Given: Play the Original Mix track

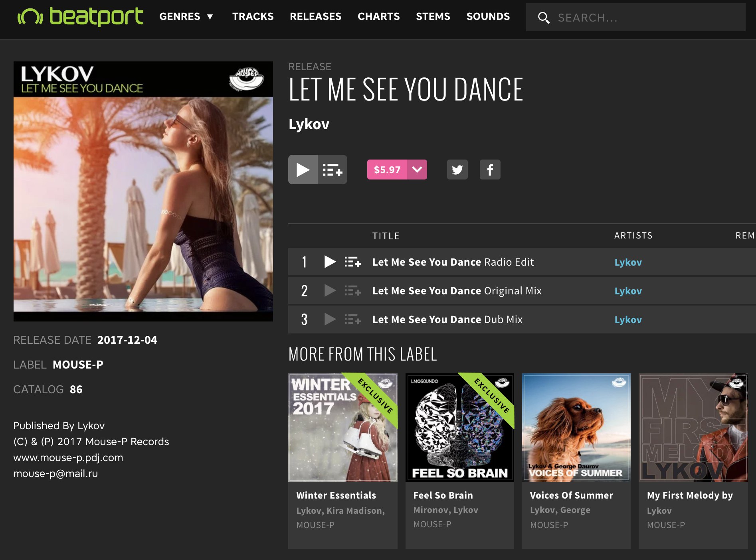Looking at the screenshot, I should coord(330,290).
